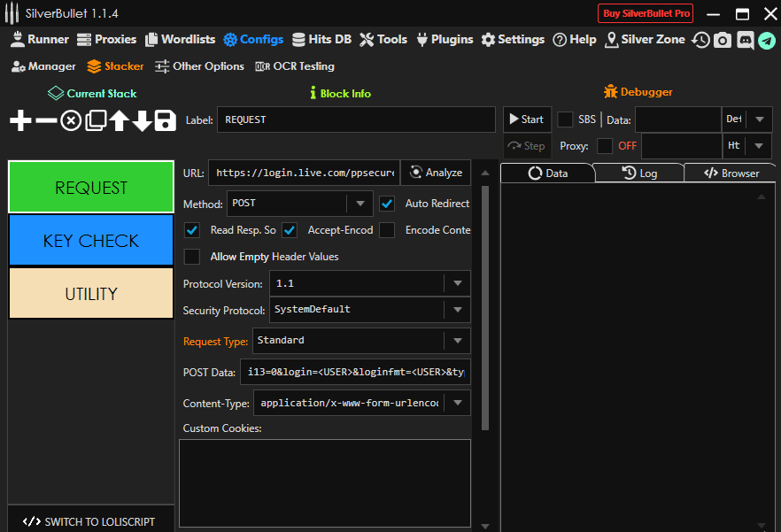This screenshot has width=781, height=532.
Task: Switch to debugger Browser tab
Action: 731,173
